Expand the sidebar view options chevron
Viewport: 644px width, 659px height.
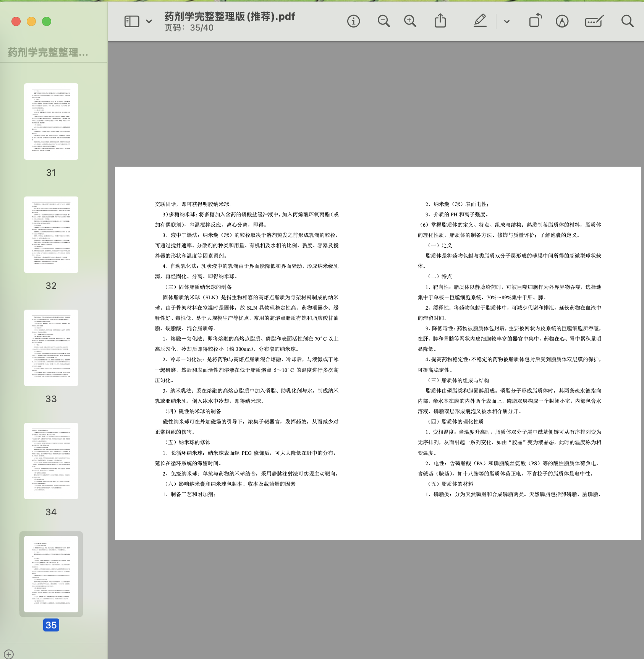[149, 21]
